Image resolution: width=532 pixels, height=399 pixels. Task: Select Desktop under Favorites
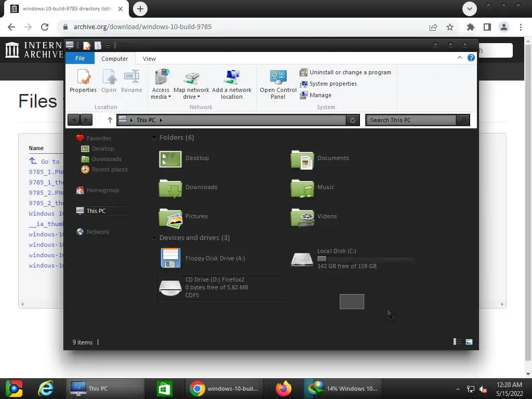(x=98, y=149)
